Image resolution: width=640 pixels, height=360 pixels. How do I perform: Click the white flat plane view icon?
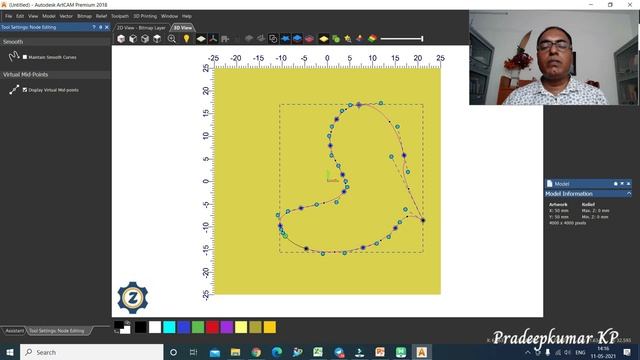coord(201,39)
